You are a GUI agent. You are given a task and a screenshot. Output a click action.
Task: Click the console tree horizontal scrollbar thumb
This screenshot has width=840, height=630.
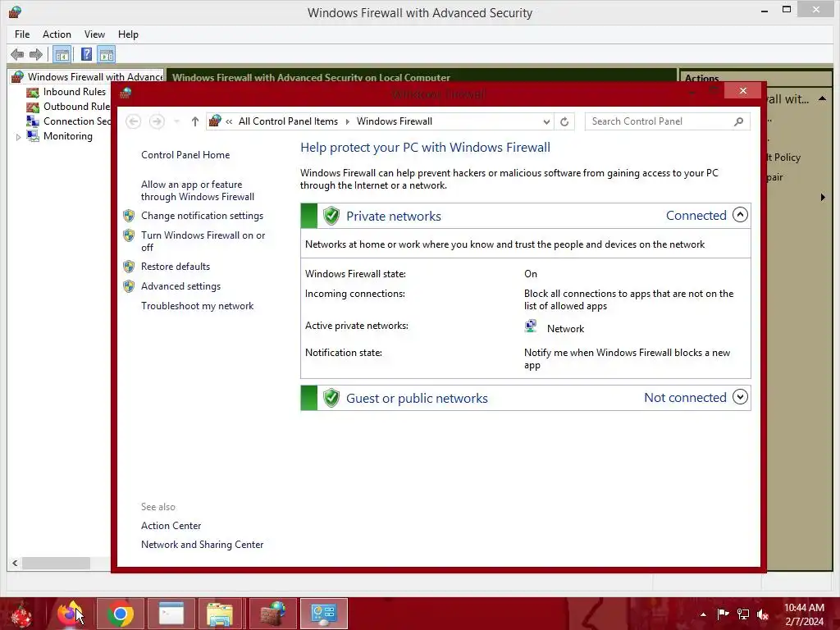56,563
